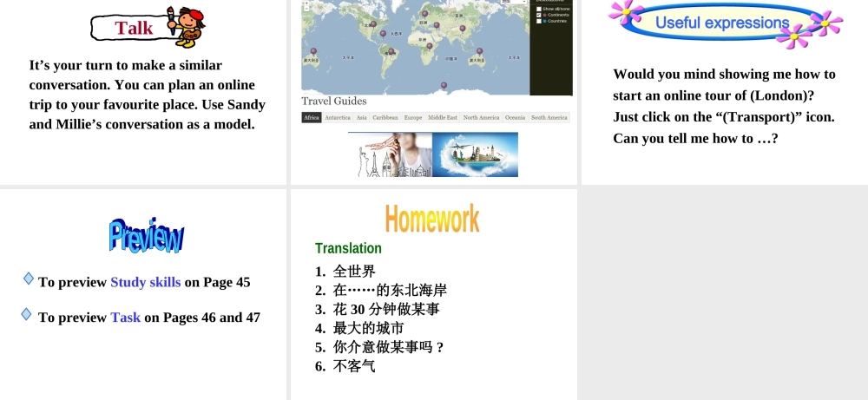This screenshot has width=868, height=400.
Task: Click "It's your turn to make a similar" paragraph
Action: pos(148,95)
